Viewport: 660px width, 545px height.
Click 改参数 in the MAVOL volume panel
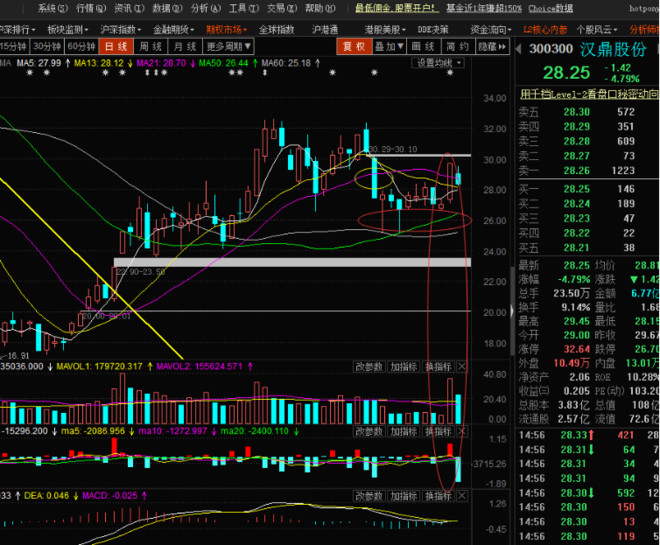coord(369,367)
